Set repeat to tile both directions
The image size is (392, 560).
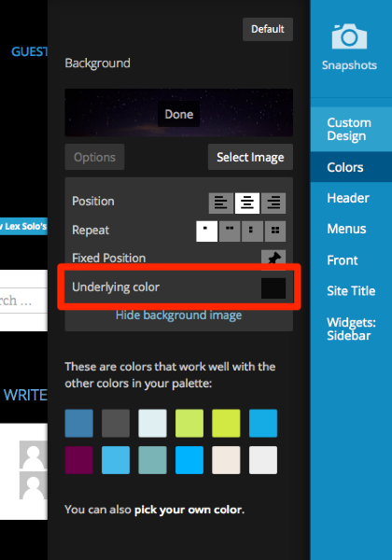click(x=275, y=231)
